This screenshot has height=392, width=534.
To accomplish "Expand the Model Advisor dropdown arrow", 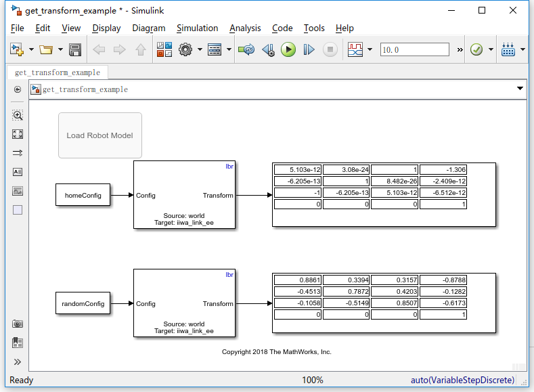I will [x=491, y=49].
